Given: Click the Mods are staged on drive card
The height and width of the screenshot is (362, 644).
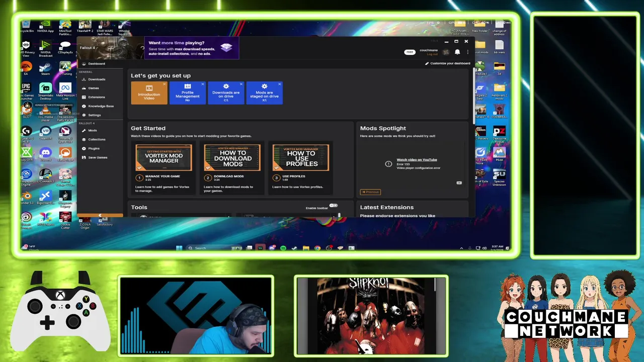Looking at the screenshot, I should click(264, 93).
